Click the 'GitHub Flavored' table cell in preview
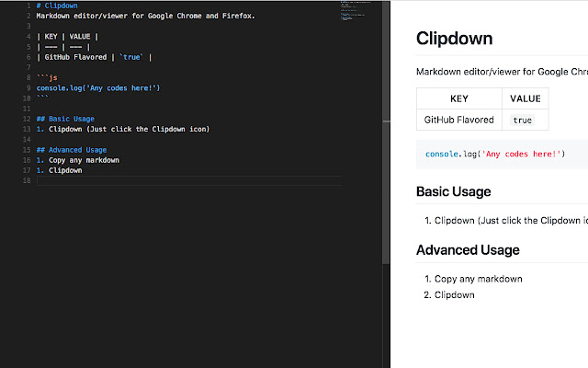This screenshot has width=588, height=368. click(459, 120)
